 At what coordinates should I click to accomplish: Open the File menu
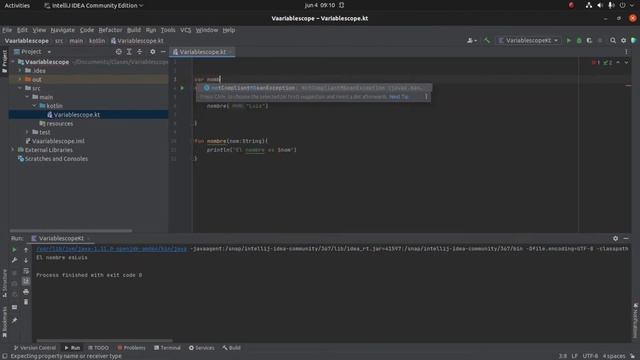[7, 30]
